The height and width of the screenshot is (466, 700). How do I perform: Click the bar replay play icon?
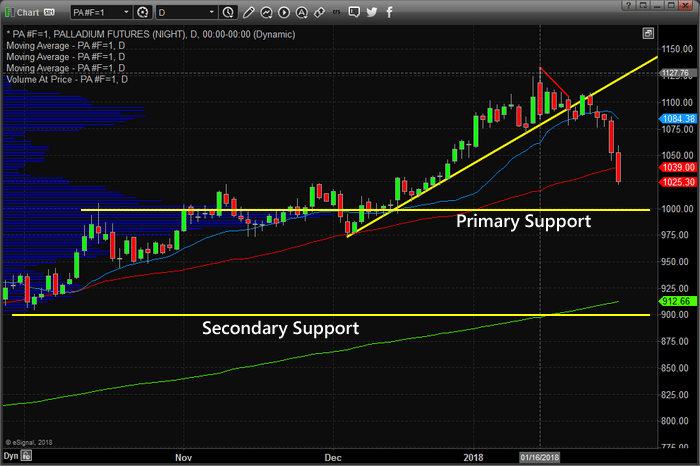pos(284,12)
